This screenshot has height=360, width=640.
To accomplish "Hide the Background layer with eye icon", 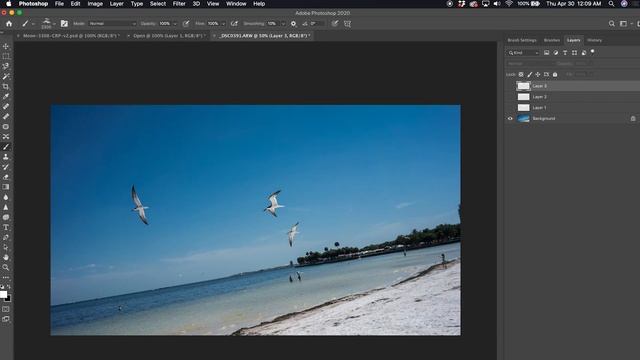I will coord(510,118).
